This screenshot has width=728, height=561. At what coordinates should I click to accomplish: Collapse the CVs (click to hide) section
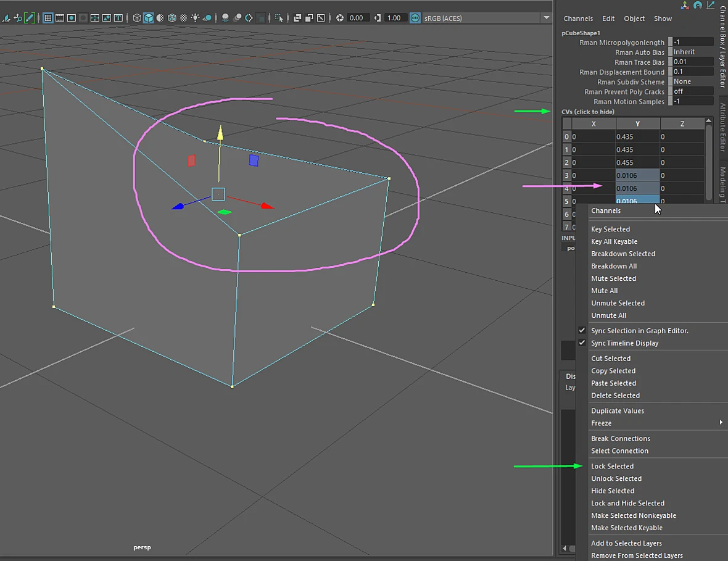coord(588,112)
